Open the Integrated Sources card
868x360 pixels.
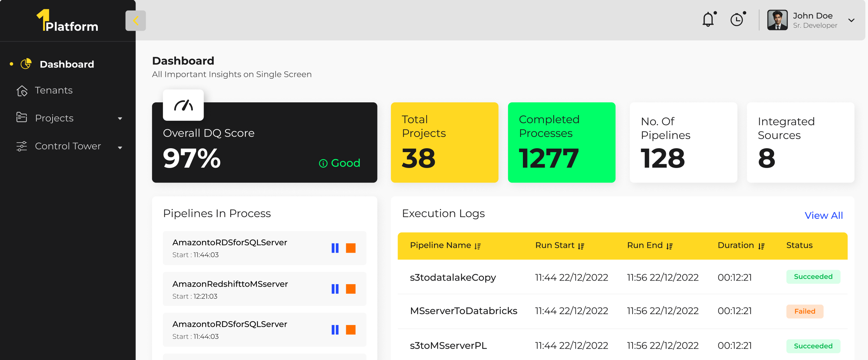click(x=801, y=143)
